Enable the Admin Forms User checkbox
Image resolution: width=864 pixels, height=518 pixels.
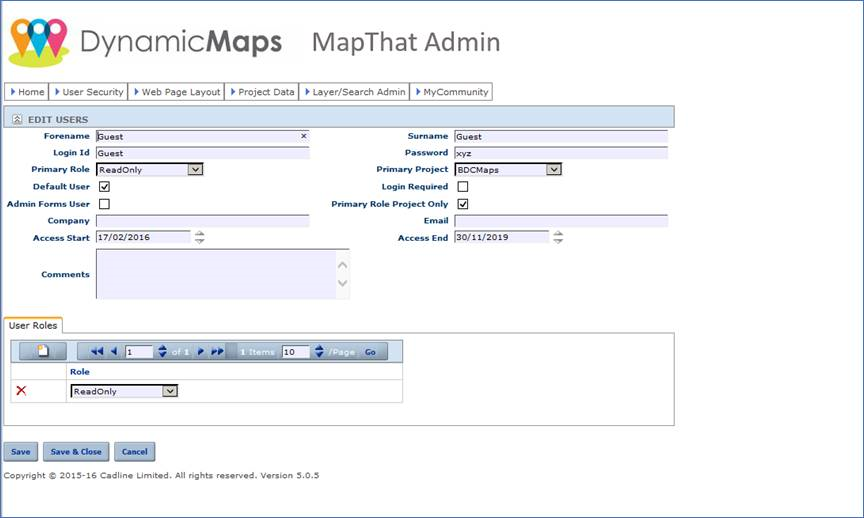click(x=104, y=204)
